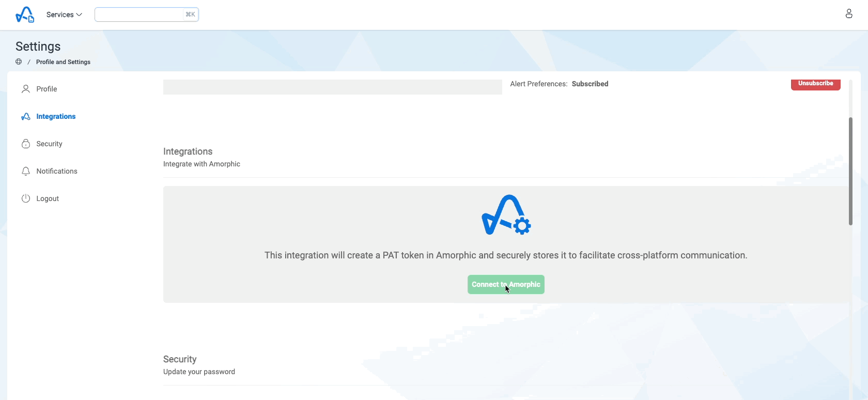Click the vertical scrollbar thumb
The height and width of the screenshot is (400, 868).
(850, 171)
